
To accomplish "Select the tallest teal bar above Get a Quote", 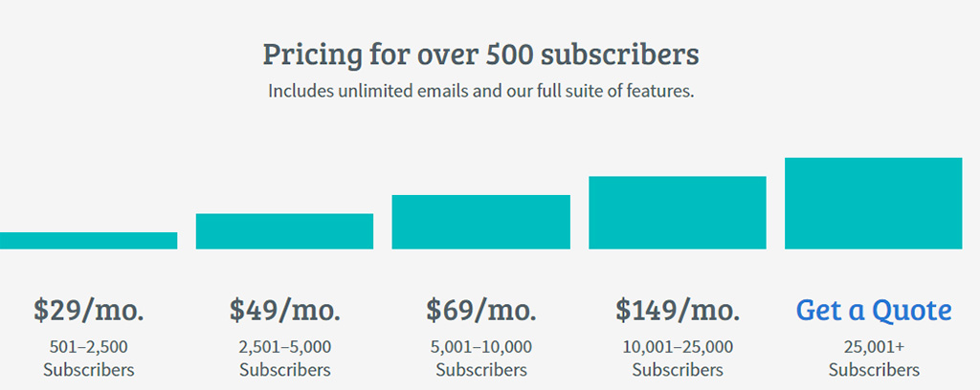I will coord(873,203).
